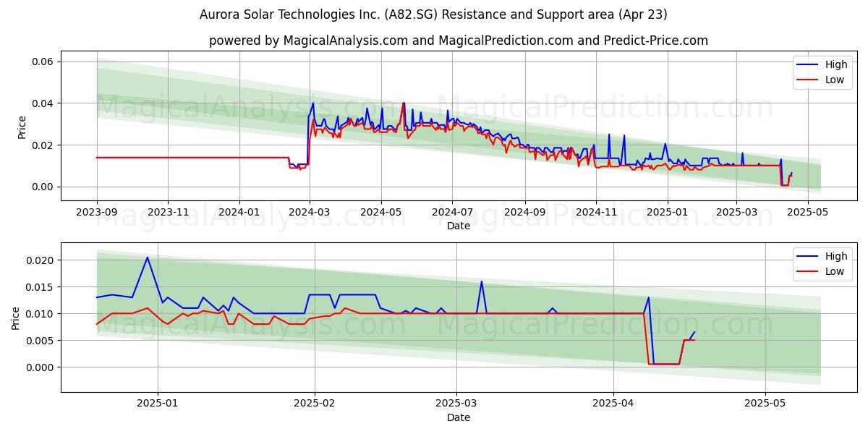The height and width of the screenshot is (434, 868).
Task: Click the 'powered by MagicalAnalysis.com' subtitle
Action: pos(459,41)
